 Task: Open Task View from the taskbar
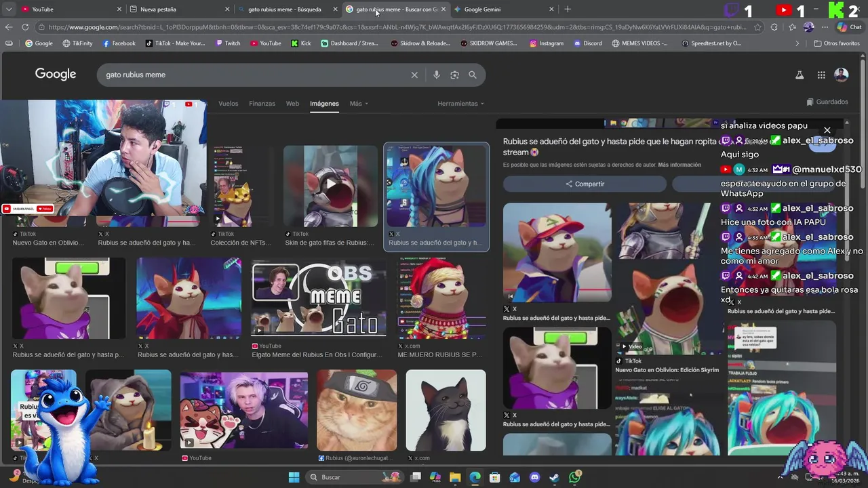tap(416, 477)
